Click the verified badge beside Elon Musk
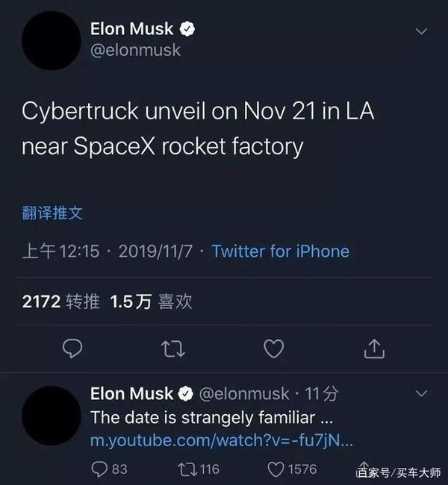This screenshot has width=448, height=485. tap(189, 30)
